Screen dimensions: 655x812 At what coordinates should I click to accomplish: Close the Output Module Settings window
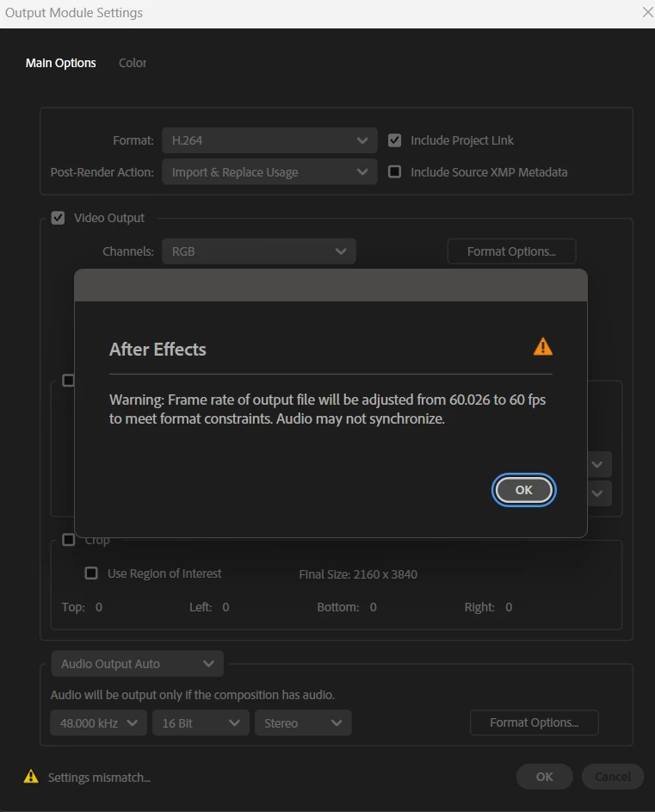pos(647,12)
